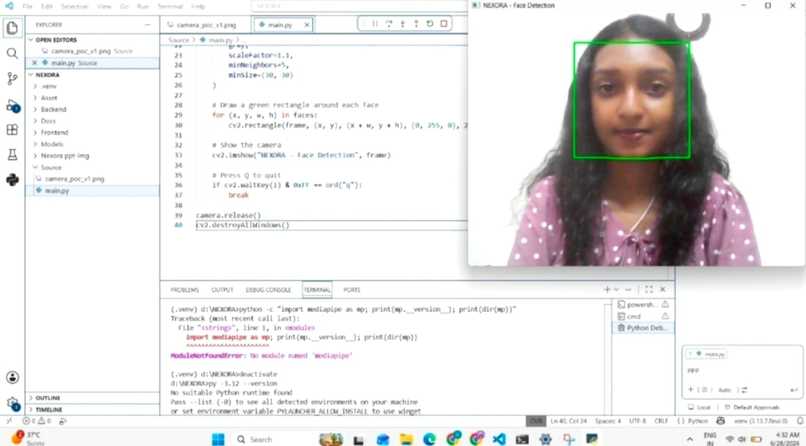Collapse the Open Editors section
This screenshot has width=806, height=446.
[x=93, y=40]
